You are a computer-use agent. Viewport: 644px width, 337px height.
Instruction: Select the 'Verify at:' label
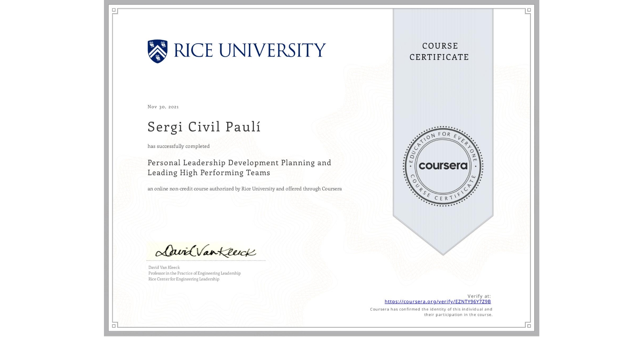coord(479,296)
